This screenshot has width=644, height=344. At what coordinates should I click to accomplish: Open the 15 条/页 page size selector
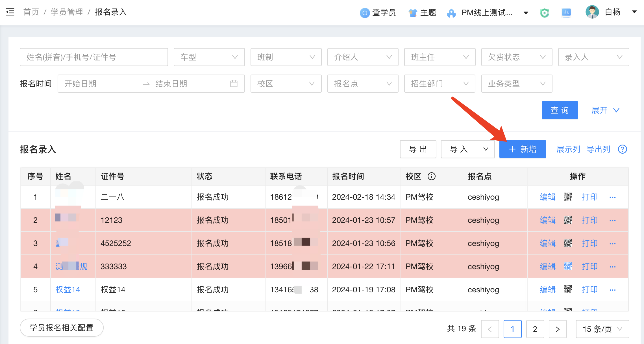click(x=602, y=329)
